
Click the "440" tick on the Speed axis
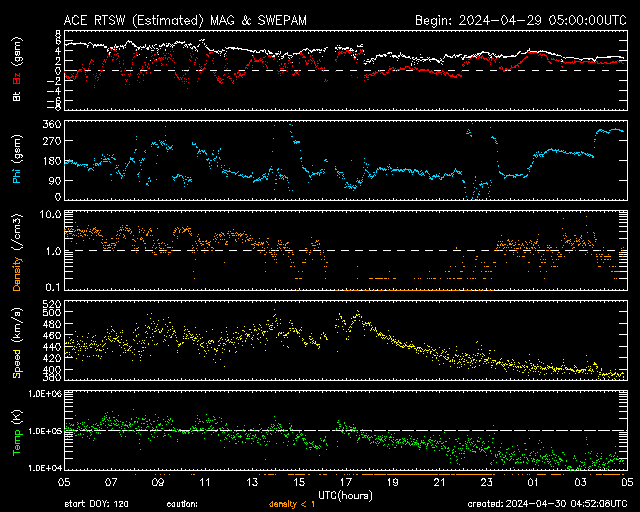52,347
